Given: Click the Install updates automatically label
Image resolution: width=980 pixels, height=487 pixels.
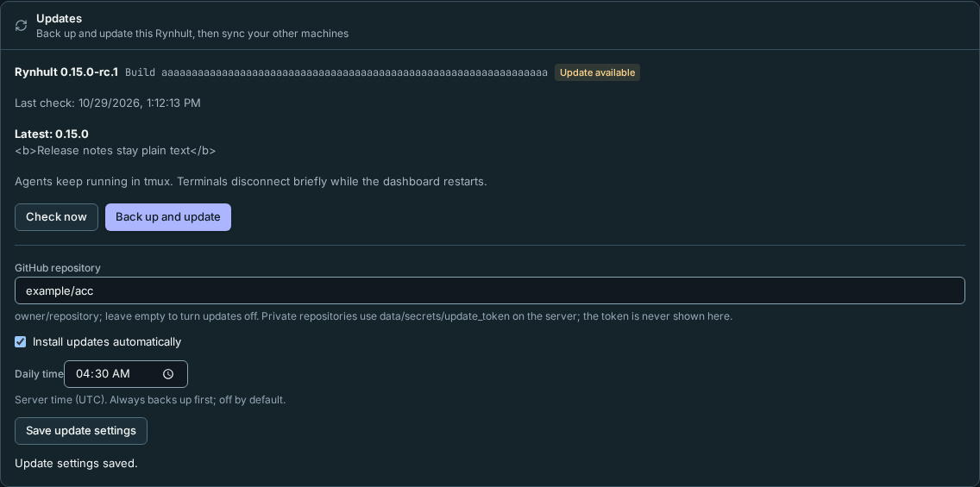Looking at the screenshot, I should point(107,341).
